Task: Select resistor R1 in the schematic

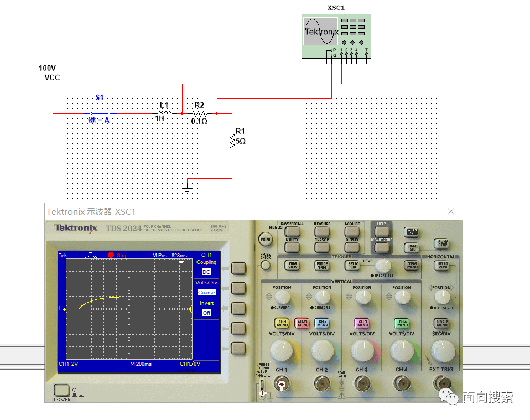Action: coord(232,141)
